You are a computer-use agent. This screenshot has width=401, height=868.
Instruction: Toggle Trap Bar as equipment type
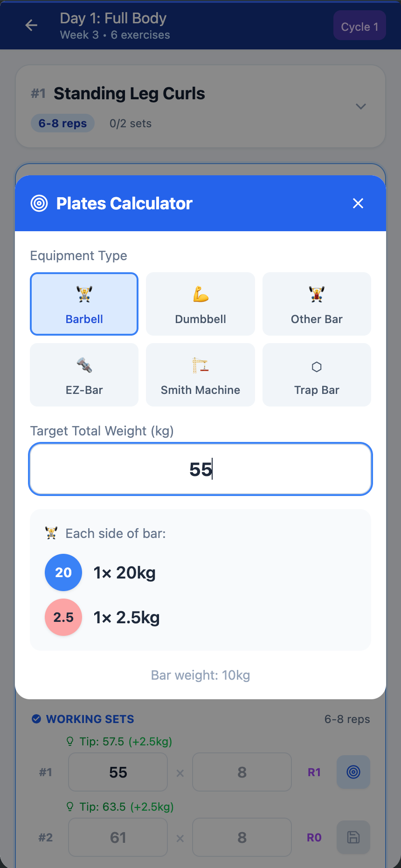pos(316,374)
